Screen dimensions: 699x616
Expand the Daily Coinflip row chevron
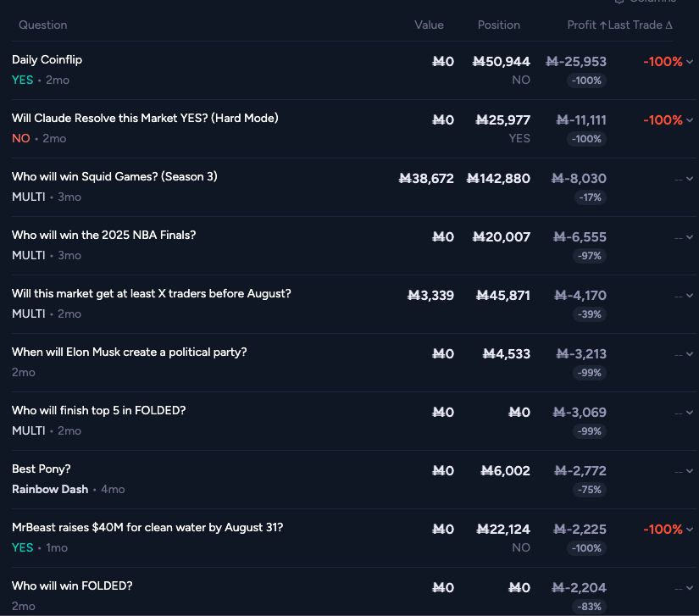pos(690,62)
